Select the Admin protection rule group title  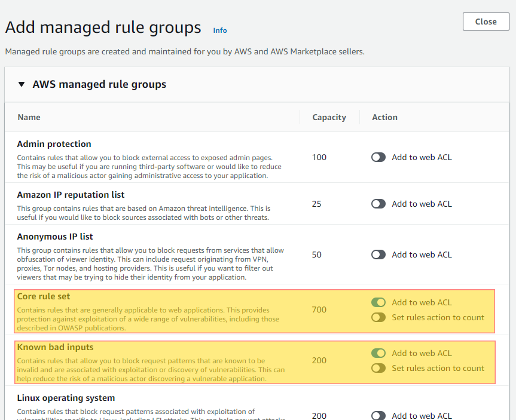[54, 144]
